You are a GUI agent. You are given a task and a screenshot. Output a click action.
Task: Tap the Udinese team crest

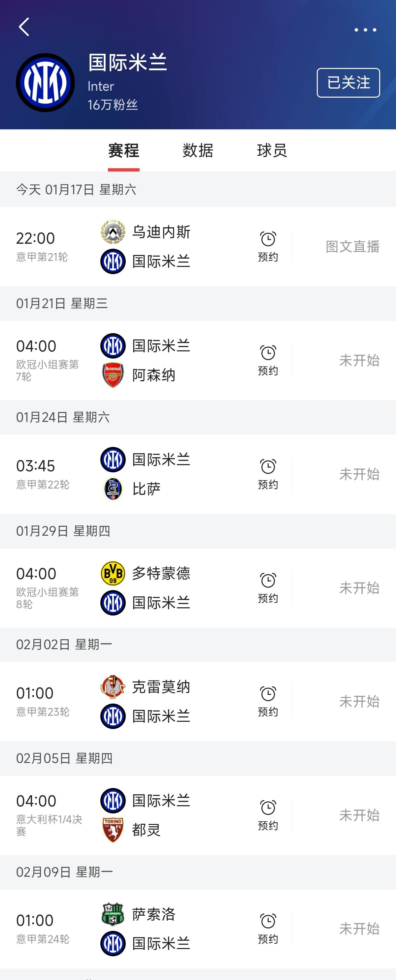click(113, 232)
